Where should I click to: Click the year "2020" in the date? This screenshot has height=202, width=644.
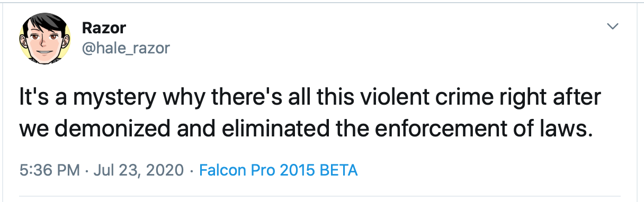click(x=163, y=171)
